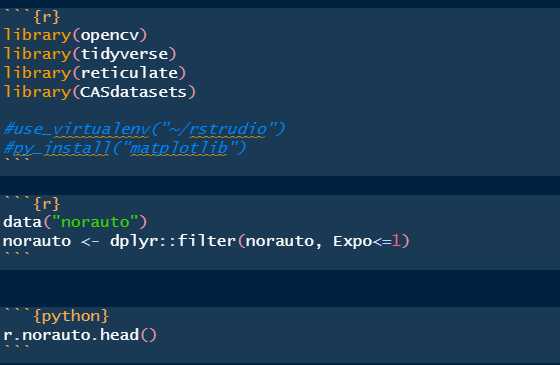Select the CASdatasets package name
The image size is (560, 365).
134,92
